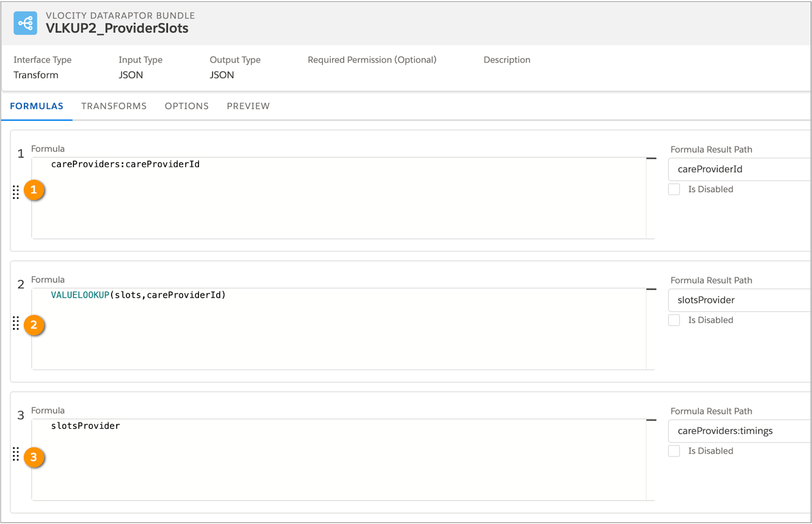The height and width of the screenshot is (524, 812).
Task: Switch to the TRANSFORMS tab
Action: pyautogui.click(x=114, y=106)
